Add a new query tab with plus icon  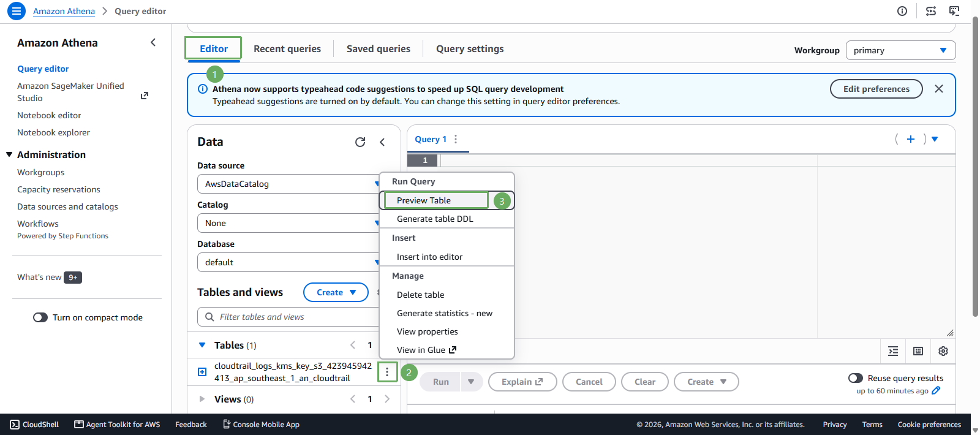pos(911,139)
